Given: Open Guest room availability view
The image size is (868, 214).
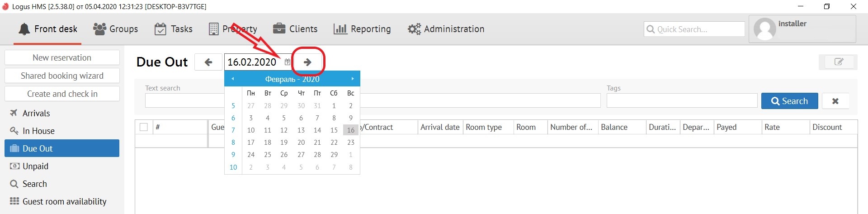Looking at the screenshot, I should point(64,201).
